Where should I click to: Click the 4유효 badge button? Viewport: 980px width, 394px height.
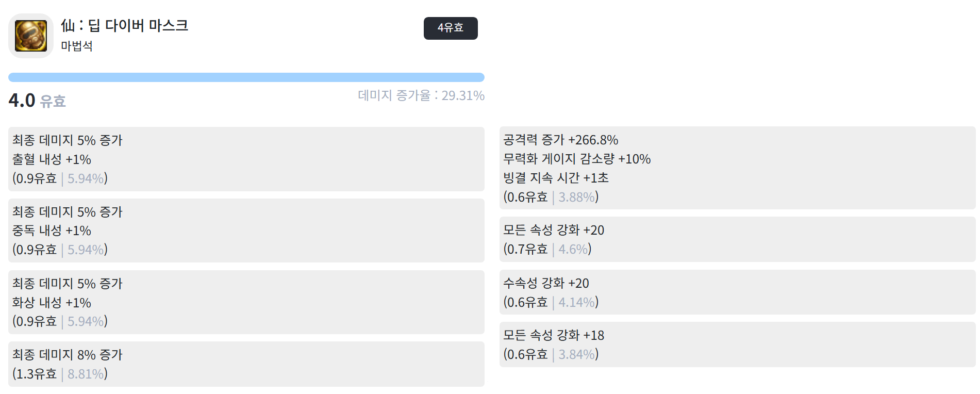pyautogui.click(x=451, y=28)
